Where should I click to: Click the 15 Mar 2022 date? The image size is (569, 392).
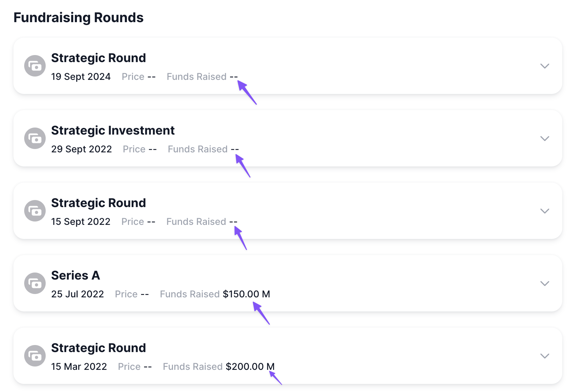pos(79,366)
